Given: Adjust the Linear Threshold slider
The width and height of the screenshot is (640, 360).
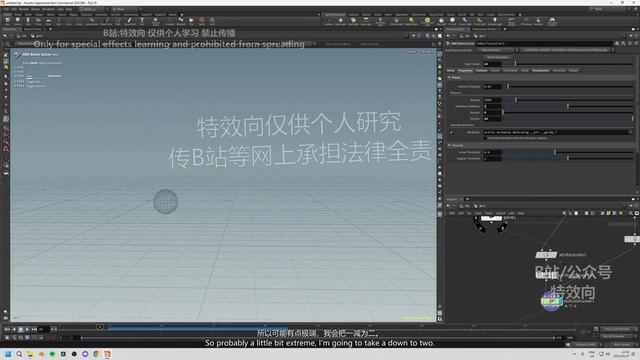Looking at the screenshot, I should coord(568,152).
